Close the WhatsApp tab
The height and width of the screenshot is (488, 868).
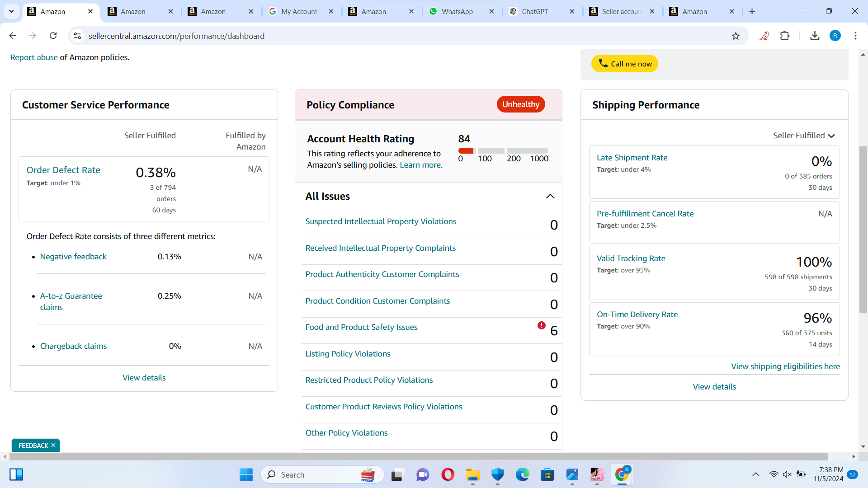(491, 11)
